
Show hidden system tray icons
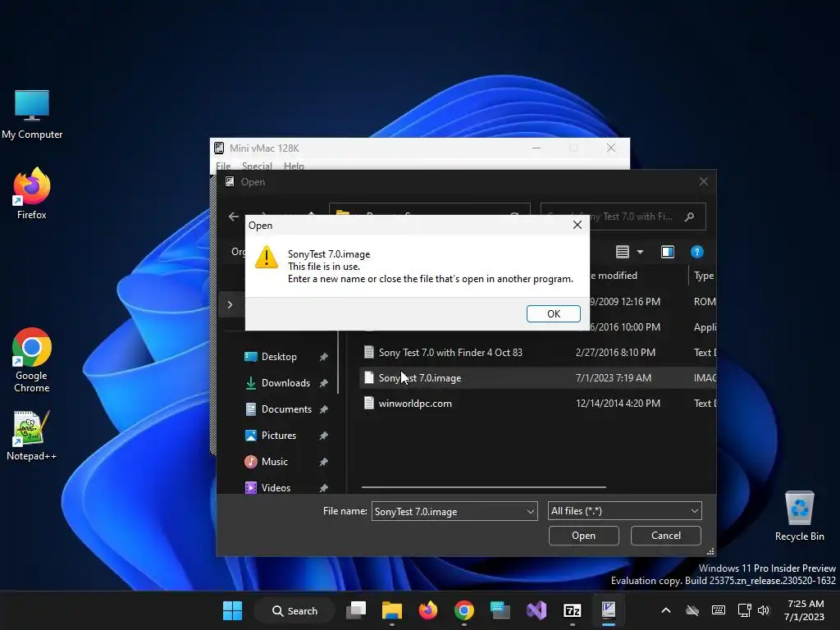click(x=666, y=610)
